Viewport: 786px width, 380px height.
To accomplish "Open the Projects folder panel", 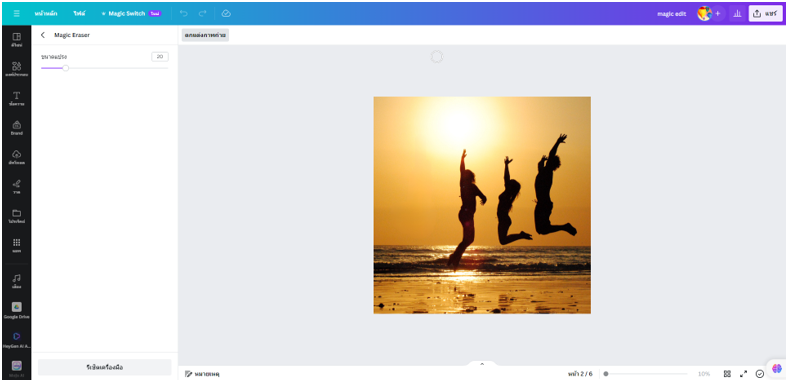I will click(17, 216).
